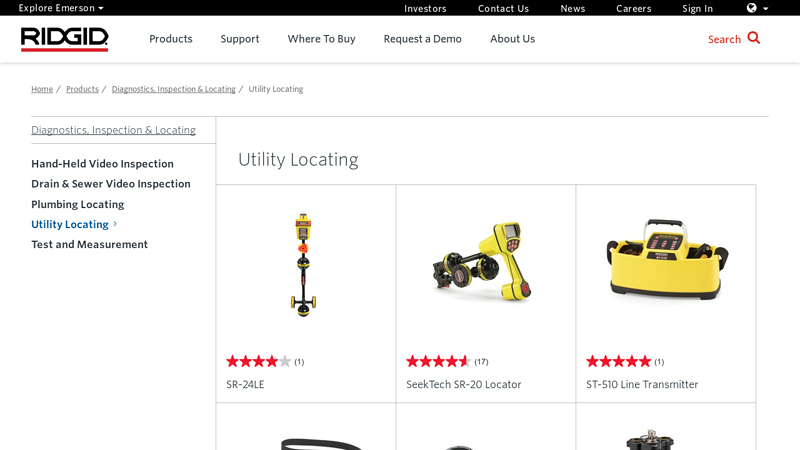Expand the Explore Emerson dropdown
The height and width of the screenshot is (450, 800).
point(61,8)
